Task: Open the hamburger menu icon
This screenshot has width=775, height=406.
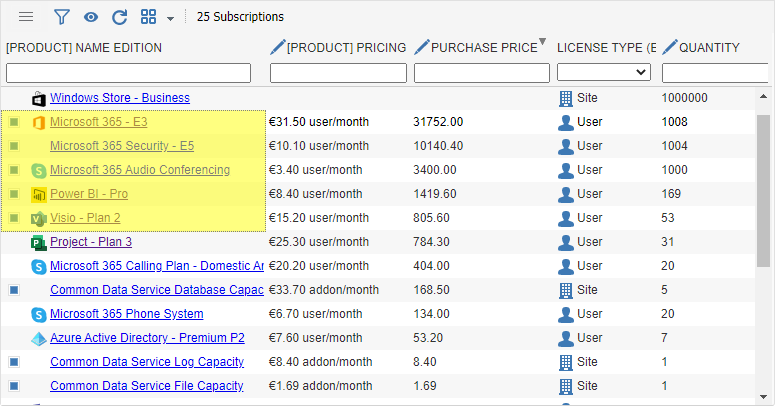Action: coord(26,17)
